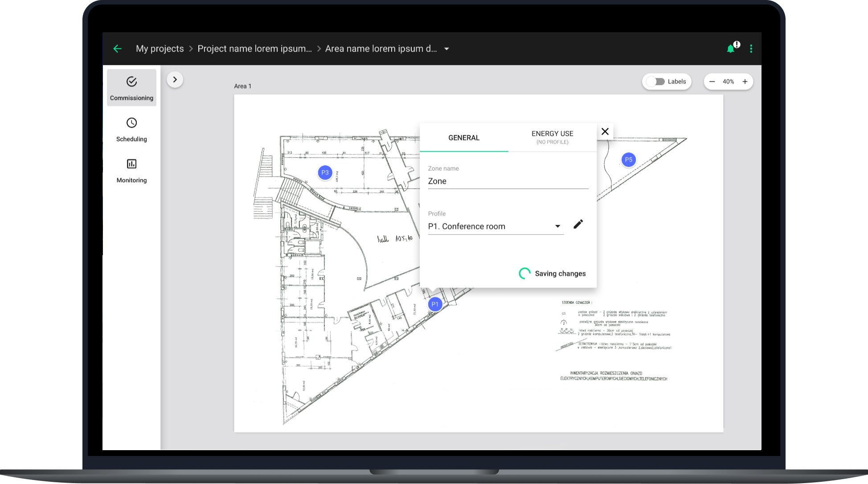This screenshot has height=484, width=868.
Task: Open the notifications bell
Action: coord(731,49)
